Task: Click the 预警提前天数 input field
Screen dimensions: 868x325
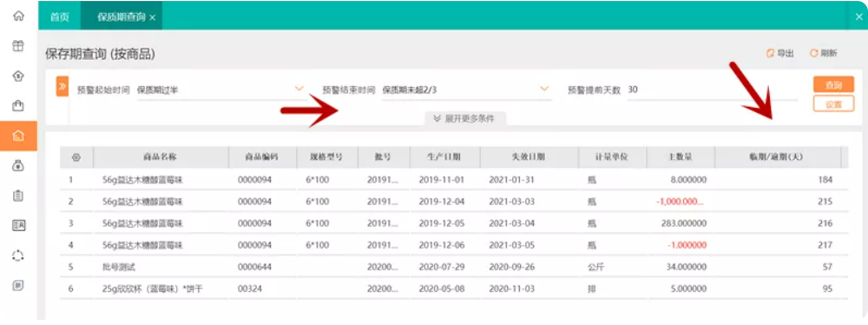Action: coord(712,90)
